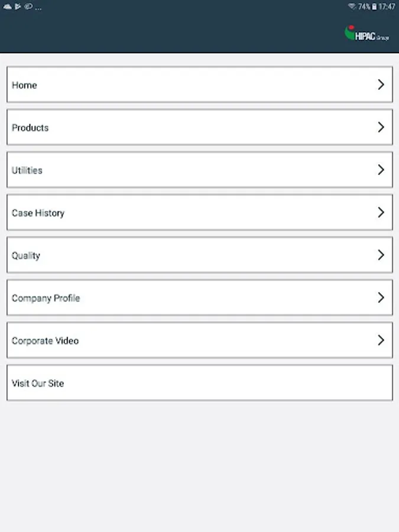Expand Case History with its arrow
Image resolution: width=399 pixels, height=532 pixels.
381,212
